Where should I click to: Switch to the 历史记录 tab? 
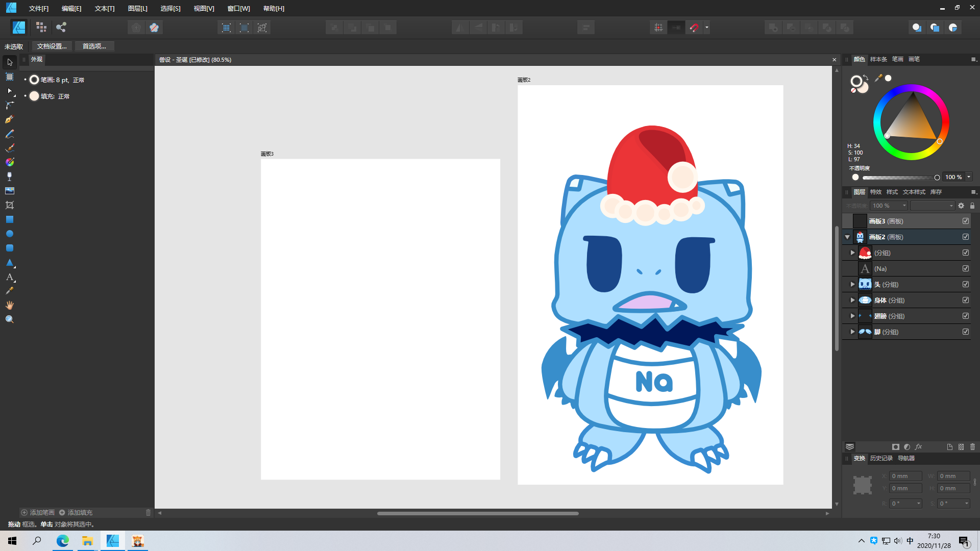(881, 458)
